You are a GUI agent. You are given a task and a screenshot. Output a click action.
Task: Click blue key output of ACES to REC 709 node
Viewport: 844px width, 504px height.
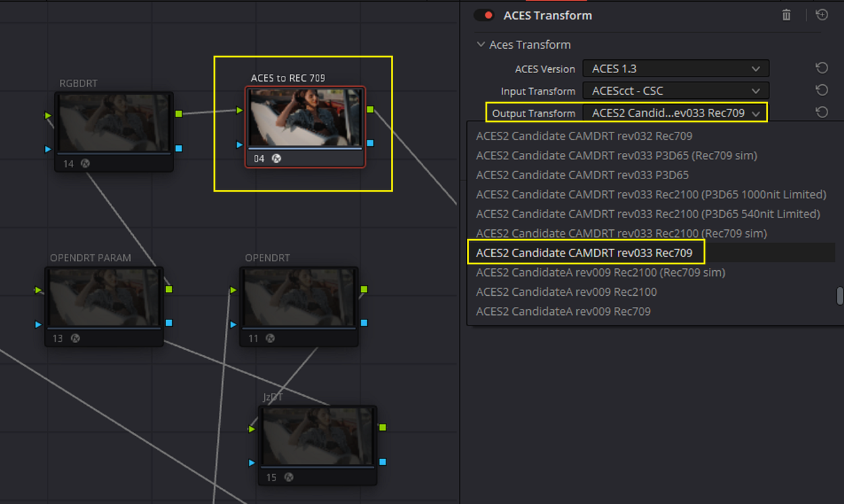point(370,143)
